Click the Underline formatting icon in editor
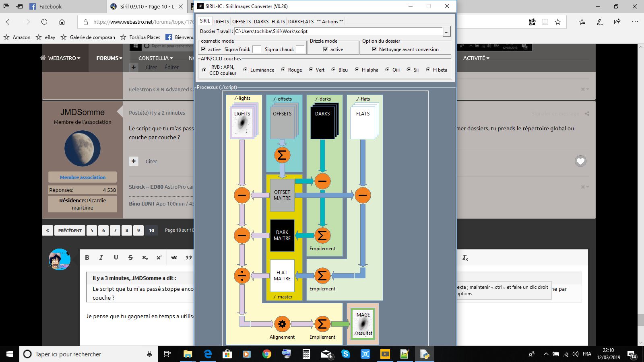This screenshot has height=362, width=644. [x=116, y=257]
